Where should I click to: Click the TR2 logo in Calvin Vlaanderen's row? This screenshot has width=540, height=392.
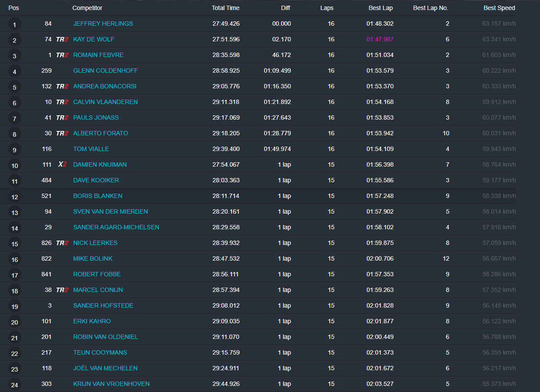62,102
